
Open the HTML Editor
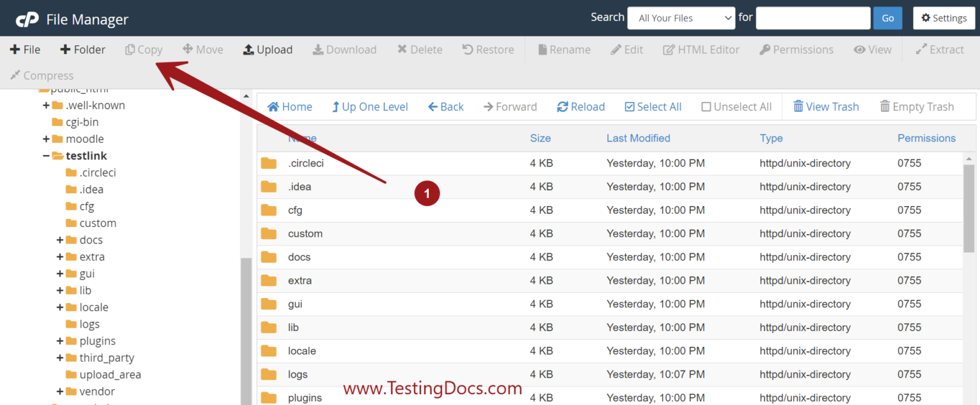point(701,49)
